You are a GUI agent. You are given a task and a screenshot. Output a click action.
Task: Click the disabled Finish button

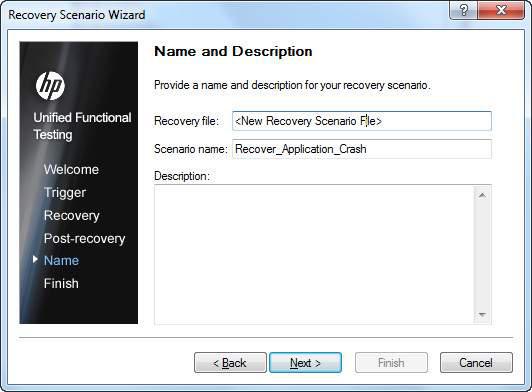[391, 363]
